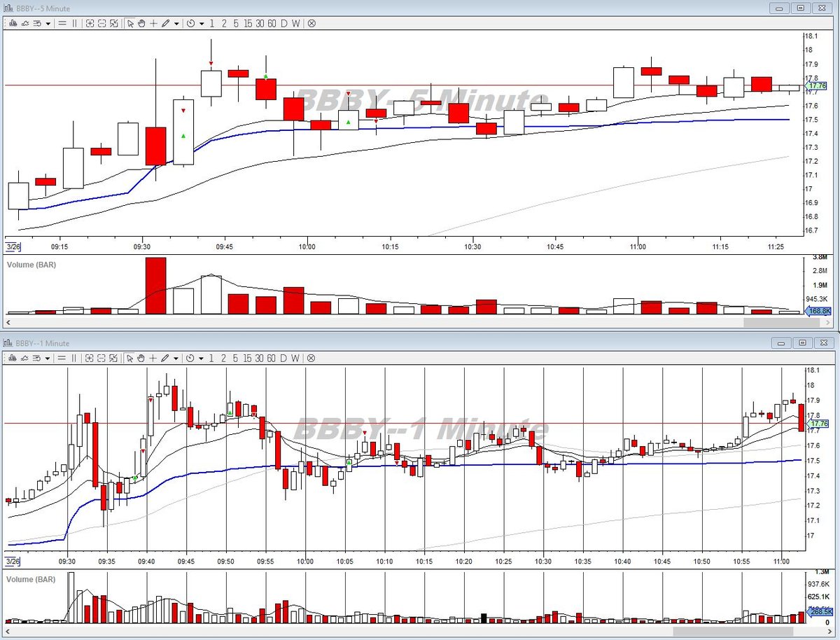Click the horizontal scrollbar thumb under 5 Minute volume panel
840x640 pixels.
click(776, 323)
